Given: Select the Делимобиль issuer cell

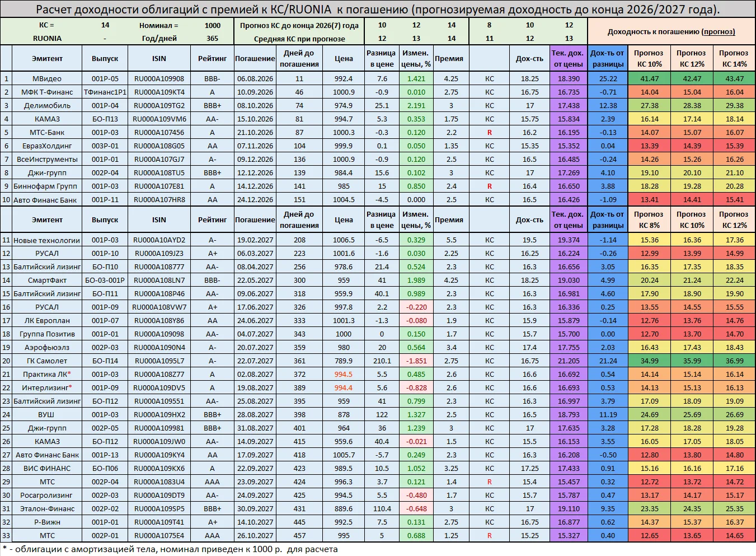Looking at the screenshot, I should [x=47, y=106].
